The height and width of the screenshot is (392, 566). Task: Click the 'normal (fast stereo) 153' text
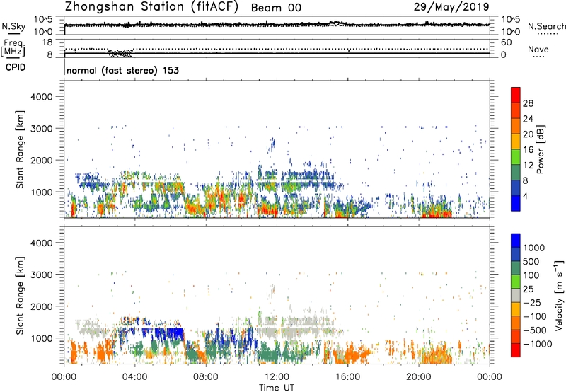point(122,70)
